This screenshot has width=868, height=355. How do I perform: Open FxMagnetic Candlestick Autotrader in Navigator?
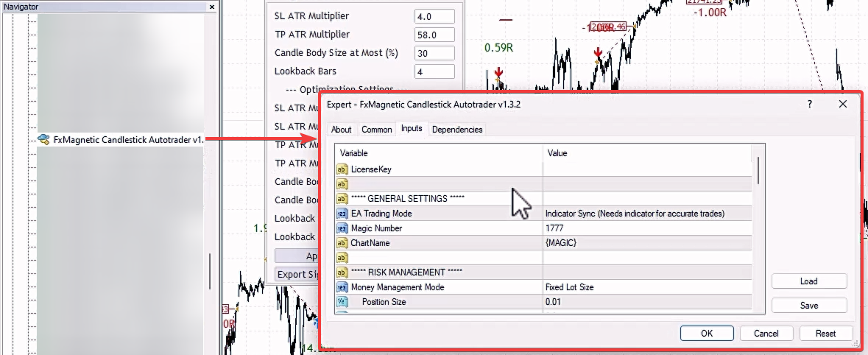(x=128, y=140)
